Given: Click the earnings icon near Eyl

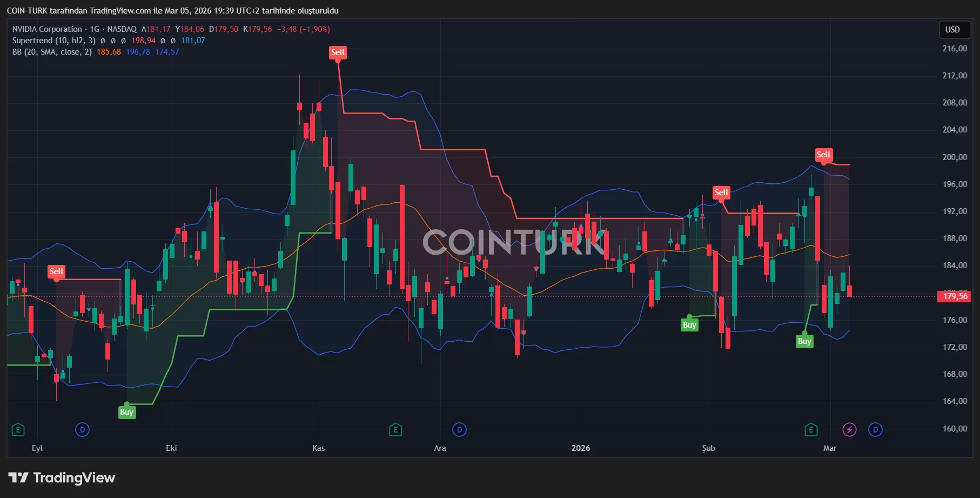Looking at the screenshot, I should coord(18,430).
